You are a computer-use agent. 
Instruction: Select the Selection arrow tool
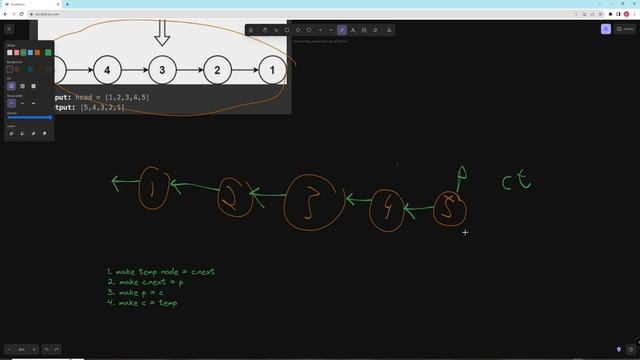tap(276, 30)
